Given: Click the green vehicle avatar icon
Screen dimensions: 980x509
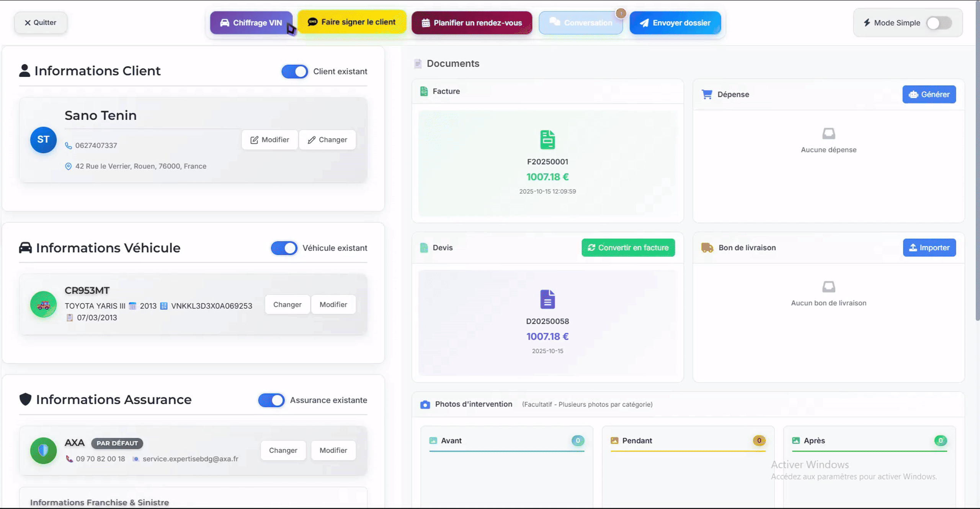Looking at the screenshot, I should coord(43,305).
